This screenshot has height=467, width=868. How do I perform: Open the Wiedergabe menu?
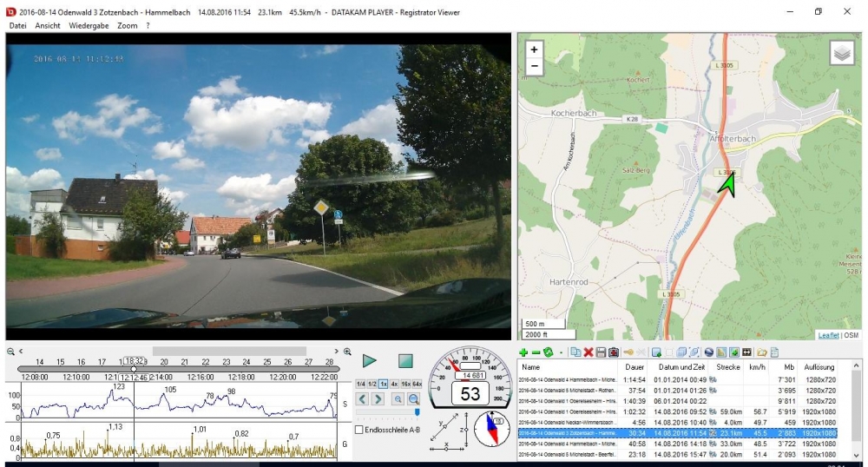[89, 26]
